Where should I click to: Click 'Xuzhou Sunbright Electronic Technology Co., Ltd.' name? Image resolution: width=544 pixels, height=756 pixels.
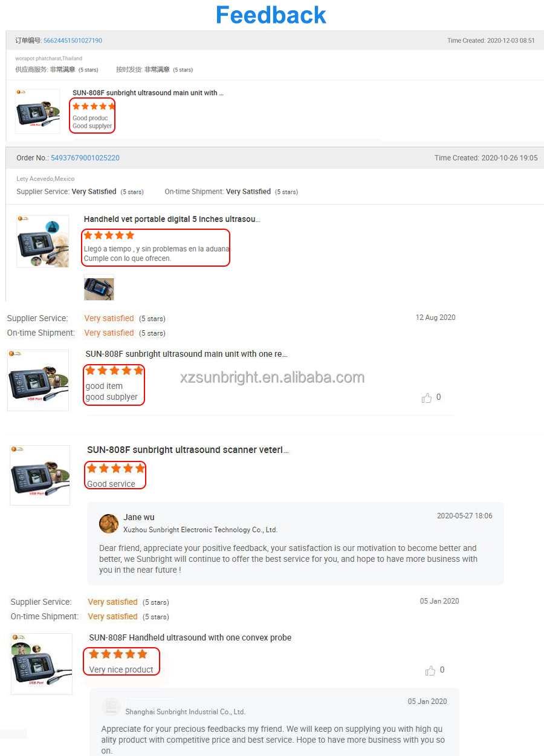(200, 530)
